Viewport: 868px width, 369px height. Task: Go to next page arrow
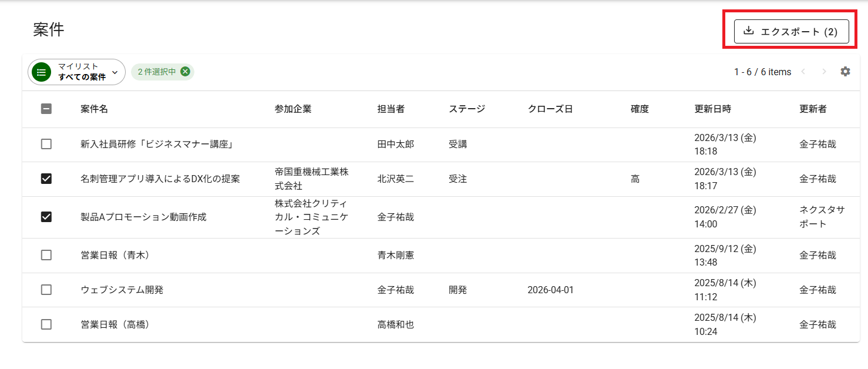[824, 72]
